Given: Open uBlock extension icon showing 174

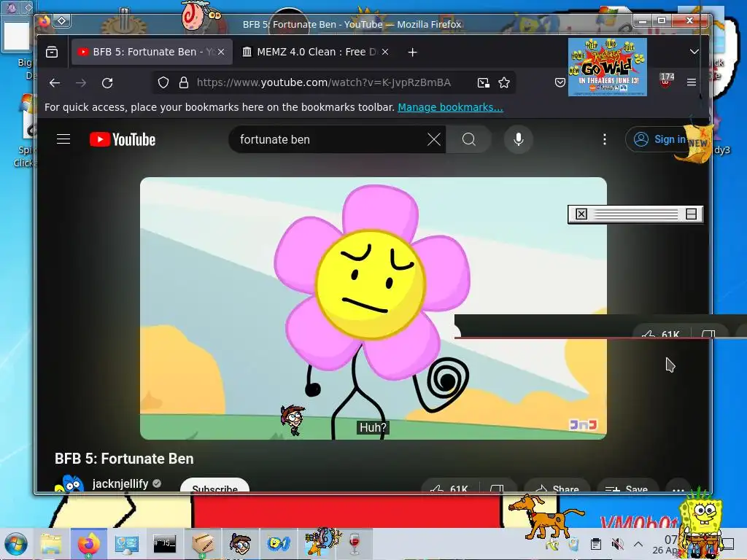Looking at the screenshot, I should click(x=666, y=81).
